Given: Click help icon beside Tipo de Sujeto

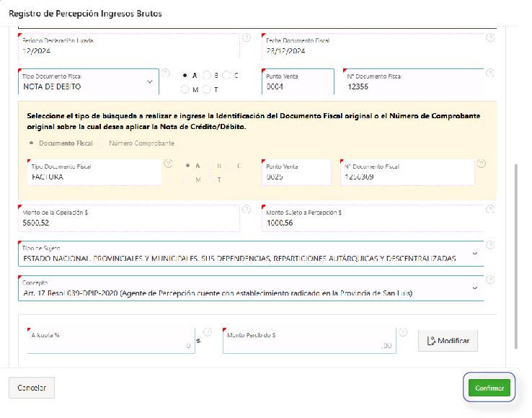Looking at the screenshot, I should click(490, 245).
